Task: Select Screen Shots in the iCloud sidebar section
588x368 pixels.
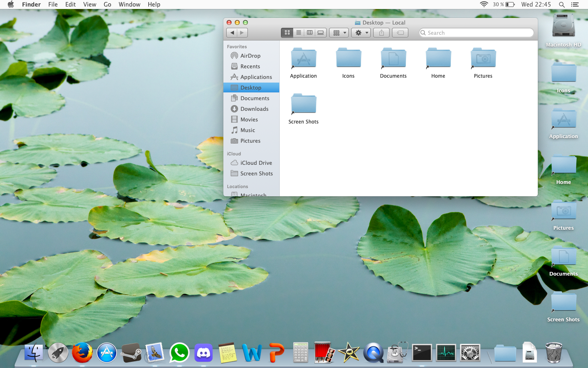Action: [x=251, y=173]
